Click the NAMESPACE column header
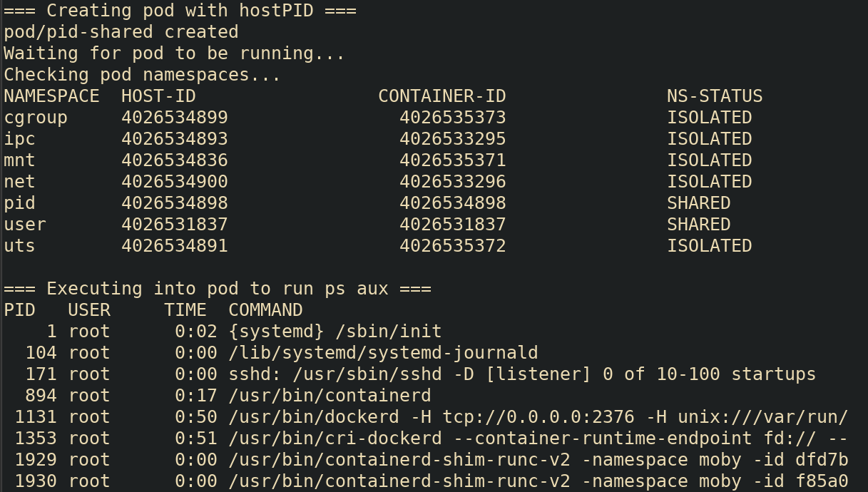This screenshot has height=492, width=868. pyautogui.click(x=51, y=96)
